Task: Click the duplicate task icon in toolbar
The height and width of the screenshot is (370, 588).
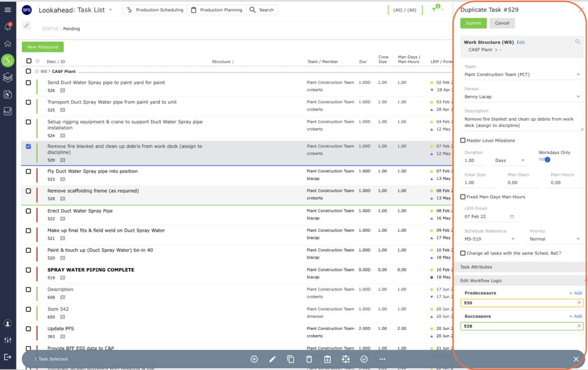Action: click(290, 359)
